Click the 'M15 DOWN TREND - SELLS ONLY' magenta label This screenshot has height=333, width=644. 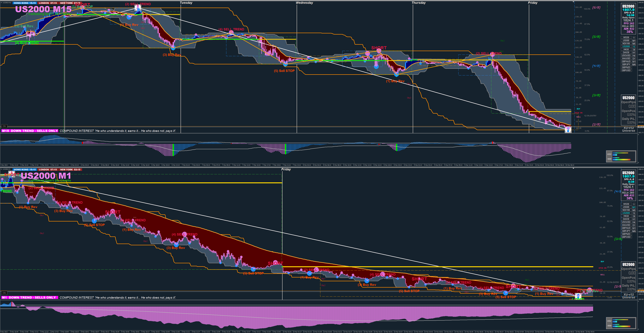pyautogui.click(x=30, y=131)
